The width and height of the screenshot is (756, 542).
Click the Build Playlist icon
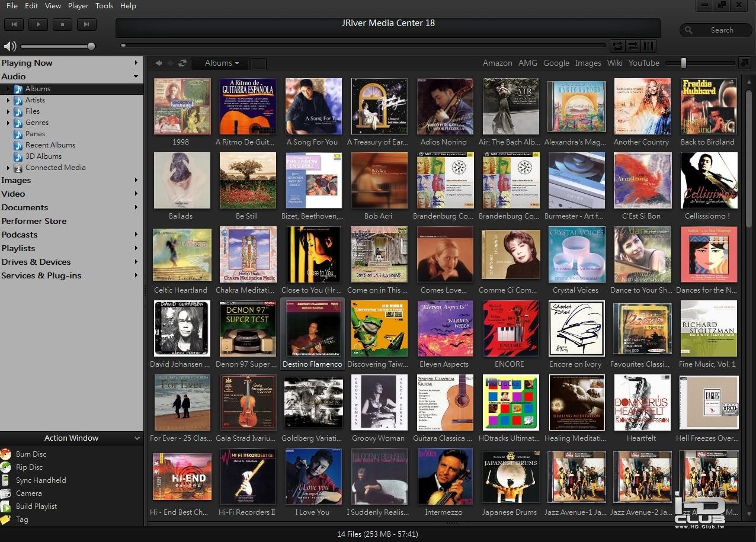(6, 506)
